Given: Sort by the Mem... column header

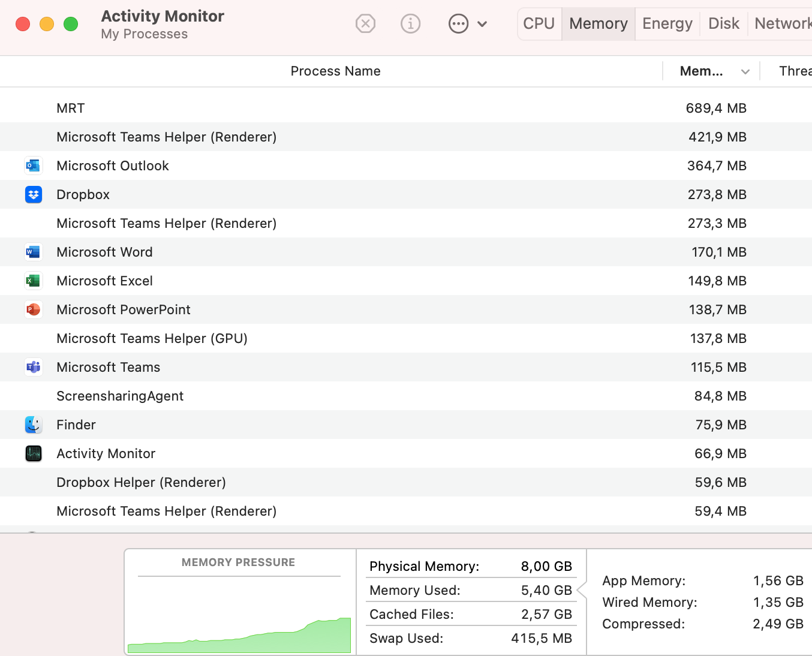Looking at the screenshot, I should (701, 71).
